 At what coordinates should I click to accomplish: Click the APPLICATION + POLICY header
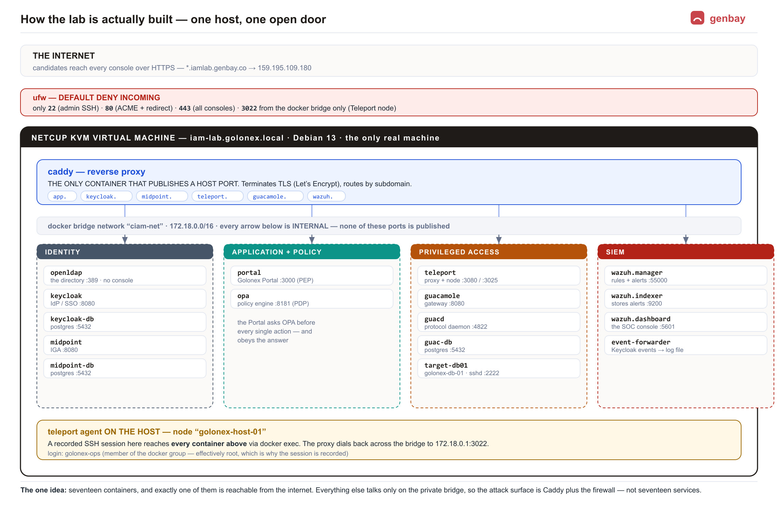pos(312,252)
